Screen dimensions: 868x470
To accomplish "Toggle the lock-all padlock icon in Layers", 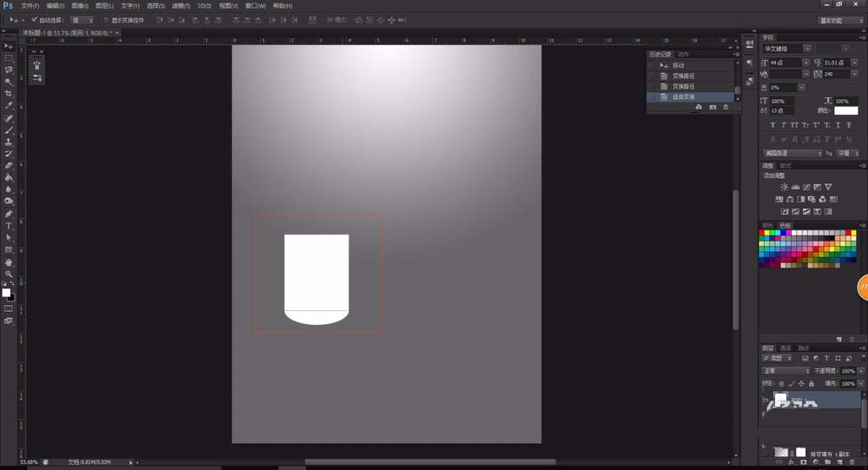I will (812, 383).
